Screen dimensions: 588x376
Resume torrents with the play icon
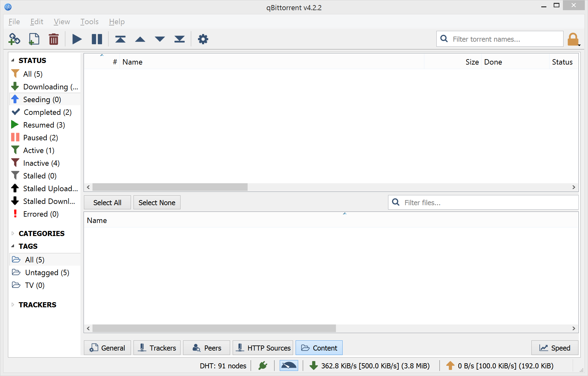click(77, 39)
